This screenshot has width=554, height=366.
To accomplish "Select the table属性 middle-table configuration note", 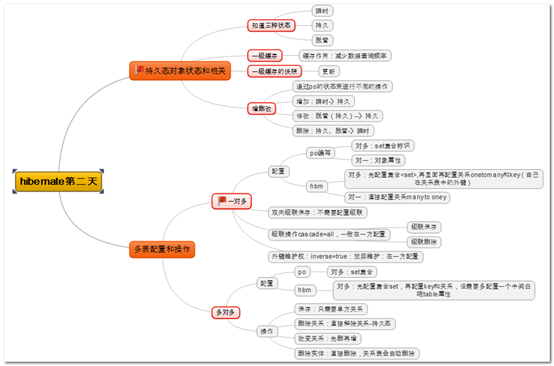I will (x=434, y=290).
